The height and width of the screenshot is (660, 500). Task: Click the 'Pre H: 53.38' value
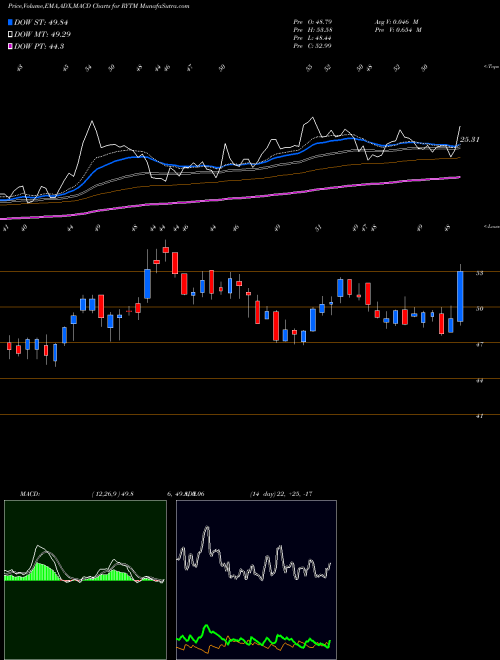[x=312, y=29]
